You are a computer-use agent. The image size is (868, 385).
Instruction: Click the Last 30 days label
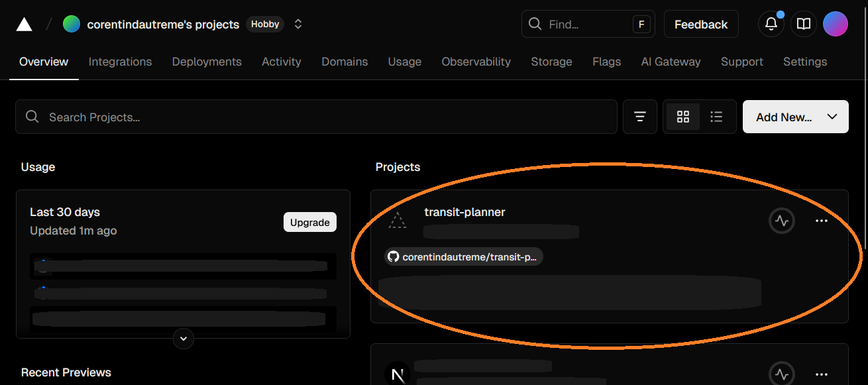point(65,212)
